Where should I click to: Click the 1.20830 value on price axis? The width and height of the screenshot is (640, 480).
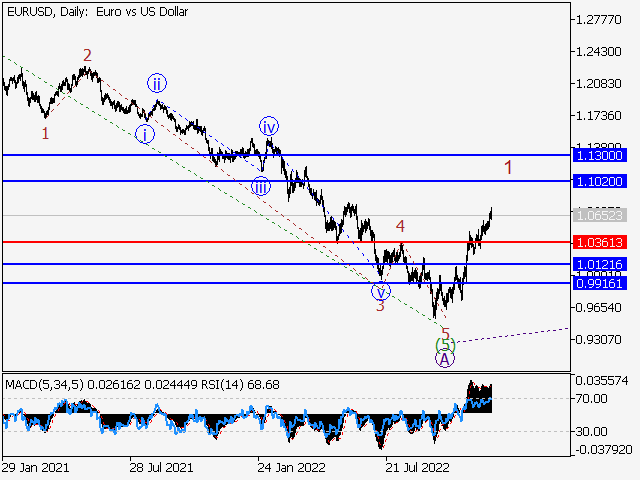pyautogui.click(x=598, y=84)
